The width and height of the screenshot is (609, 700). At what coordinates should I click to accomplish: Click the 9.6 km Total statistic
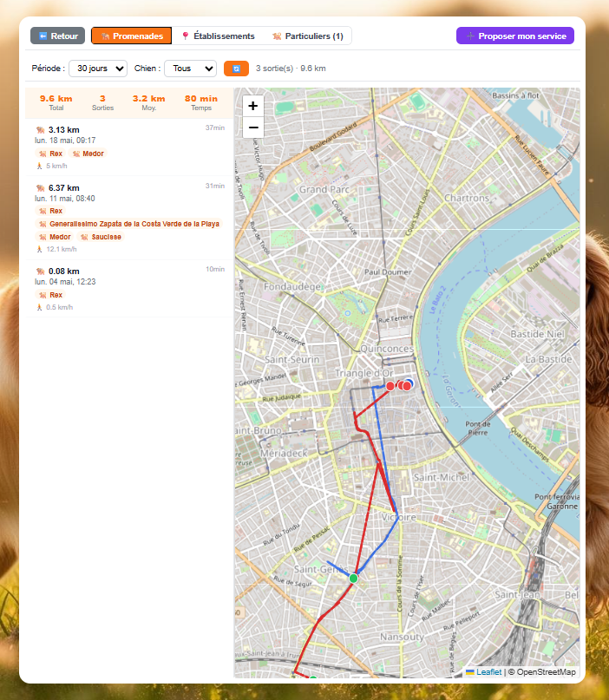(x=56, y=102)
